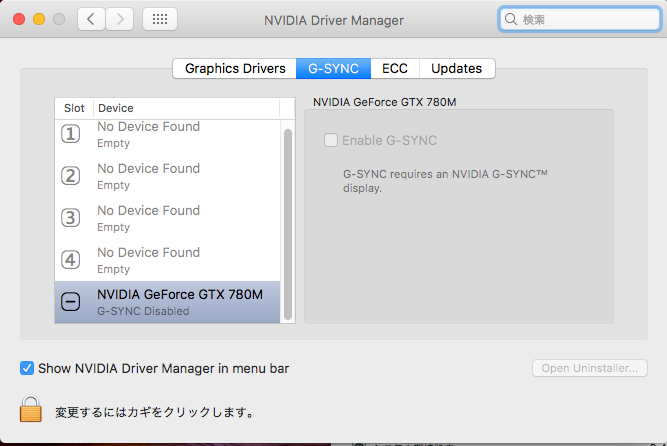
Task: Select the slot 2 icon in device list
Action: pos(71,176)
